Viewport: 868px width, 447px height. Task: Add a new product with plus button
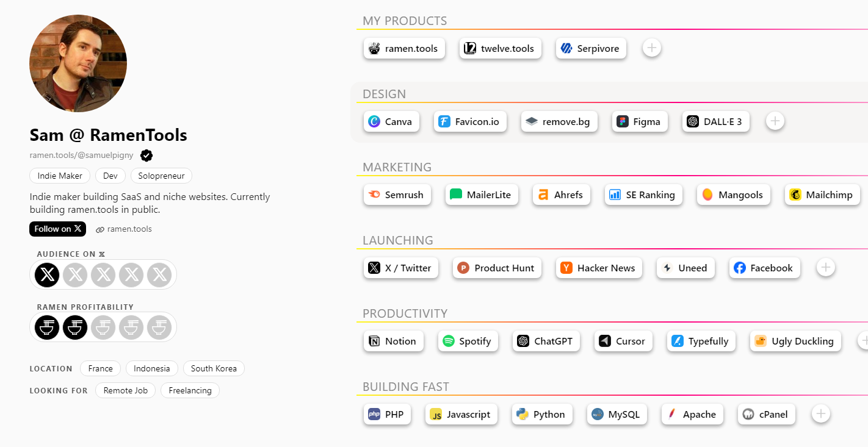(x=652, y=48)
